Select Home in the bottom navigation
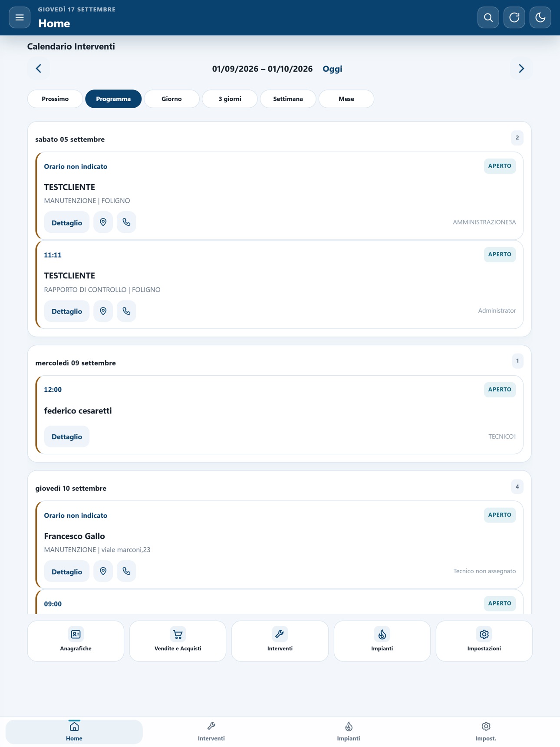Image resolution: width=560 pixels, height=747 pixels. 74,732
